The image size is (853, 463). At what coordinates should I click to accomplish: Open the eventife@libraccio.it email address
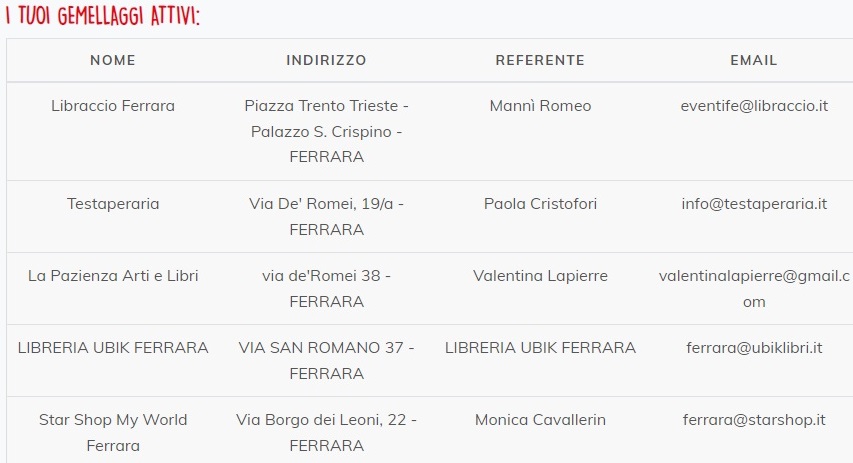click(754, 106)
